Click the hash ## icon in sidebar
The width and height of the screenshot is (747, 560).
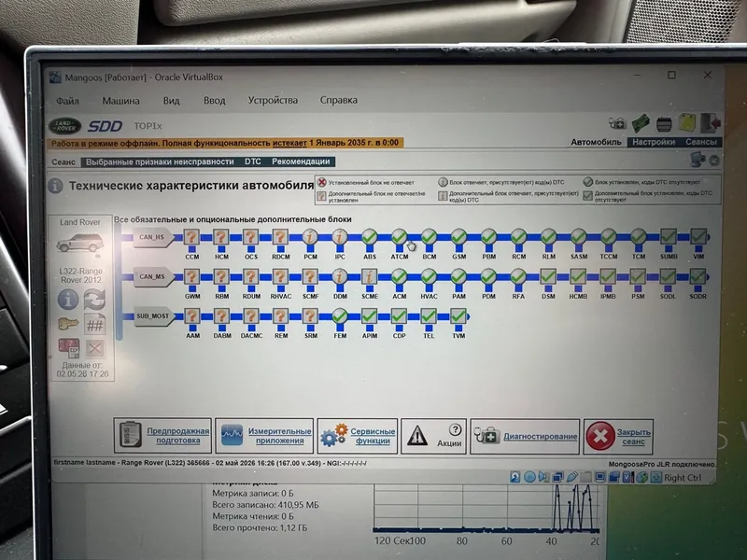tap(94, 325)
